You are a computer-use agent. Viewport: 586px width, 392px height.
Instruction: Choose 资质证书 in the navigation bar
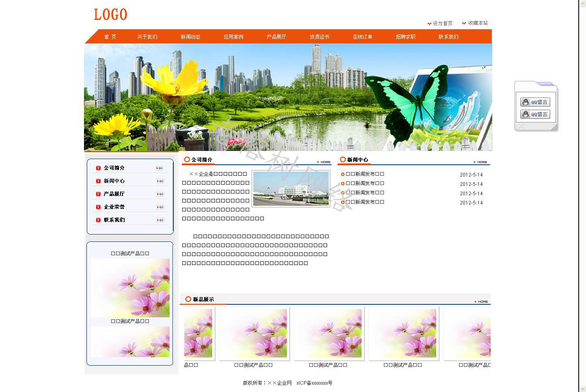[319, 37]
